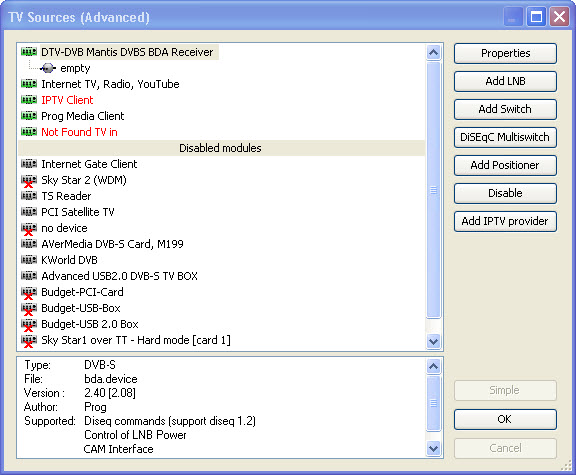576x475 pixels.
Task: Click the DTV-DVB Mantis DVBS BDA Receiver device icon
Action: [29, 52]
